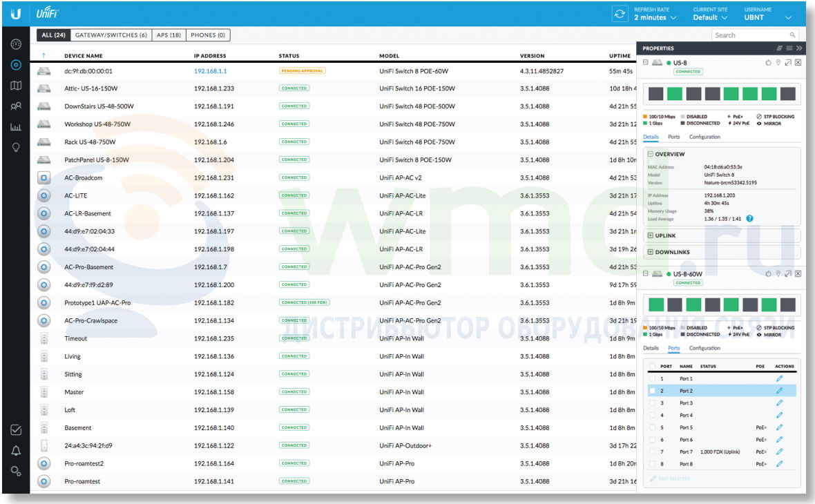Open the Statistics bar-chart icon
The image size is (815, 504).
tap(16, 127)
